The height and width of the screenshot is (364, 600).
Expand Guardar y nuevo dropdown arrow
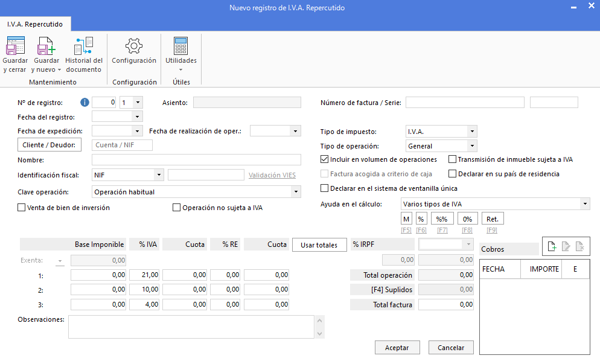coord(59,70)
